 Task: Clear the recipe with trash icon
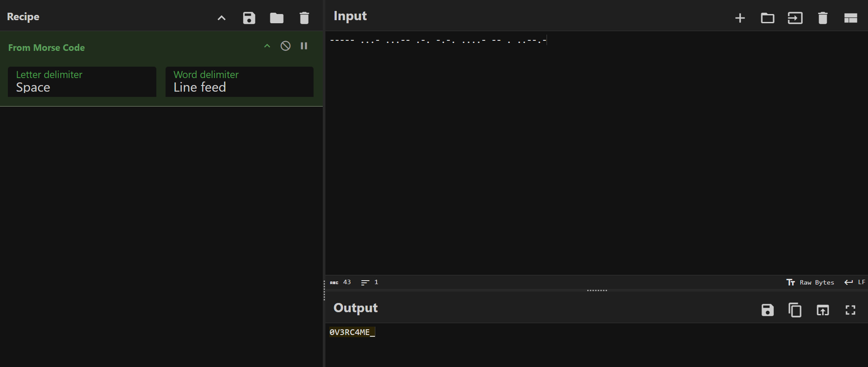304,18
